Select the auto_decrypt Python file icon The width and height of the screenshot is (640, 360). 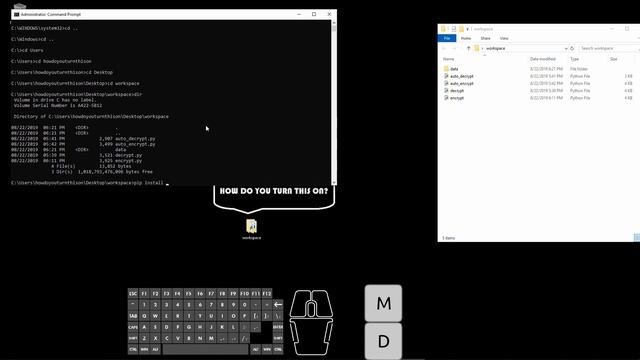[x=446, y=76]
